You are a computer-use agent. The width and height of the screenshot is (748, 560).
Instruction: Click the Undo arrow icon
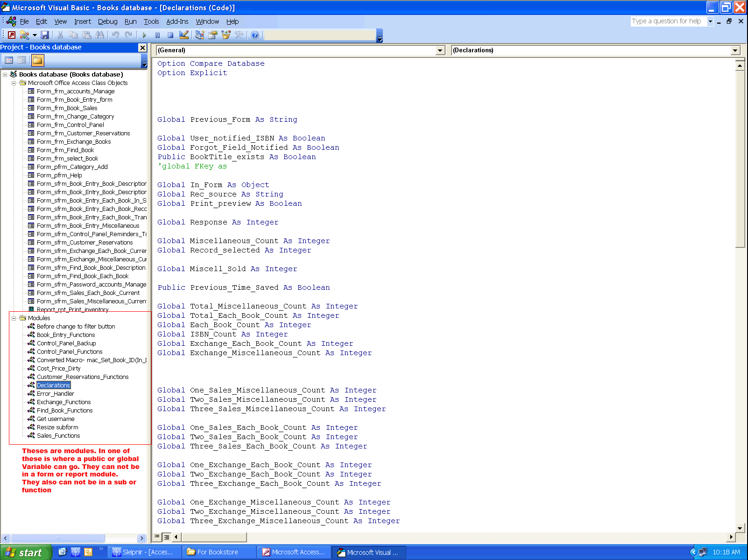click(x=115, y=35)
